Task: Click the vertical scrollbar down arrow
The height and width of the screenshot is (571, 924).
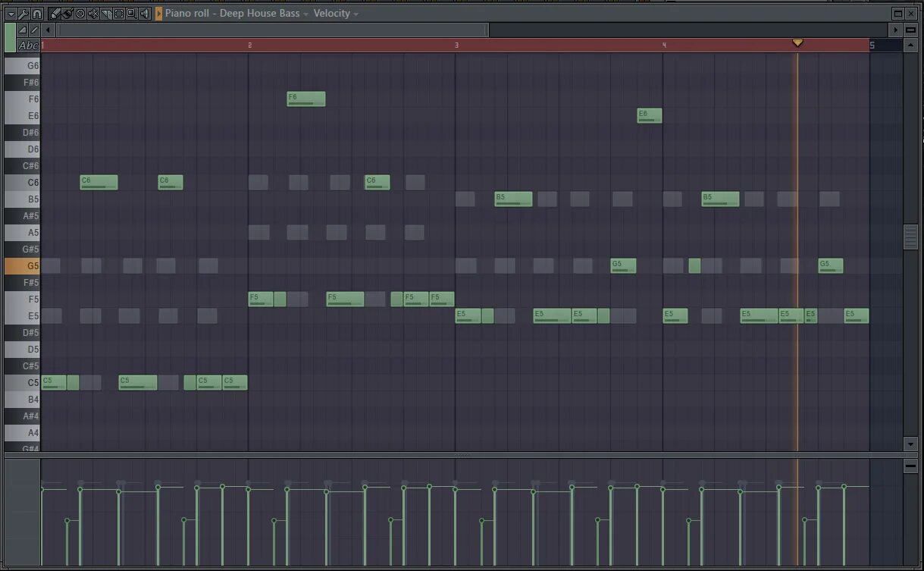Action: click(910, 444)
